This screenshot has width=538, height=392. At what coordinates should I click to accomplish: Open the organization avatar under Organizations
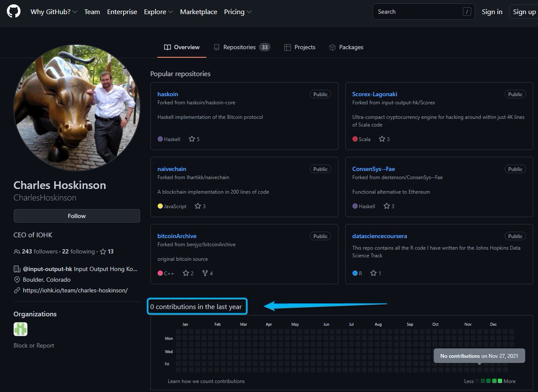click(21, 329)
